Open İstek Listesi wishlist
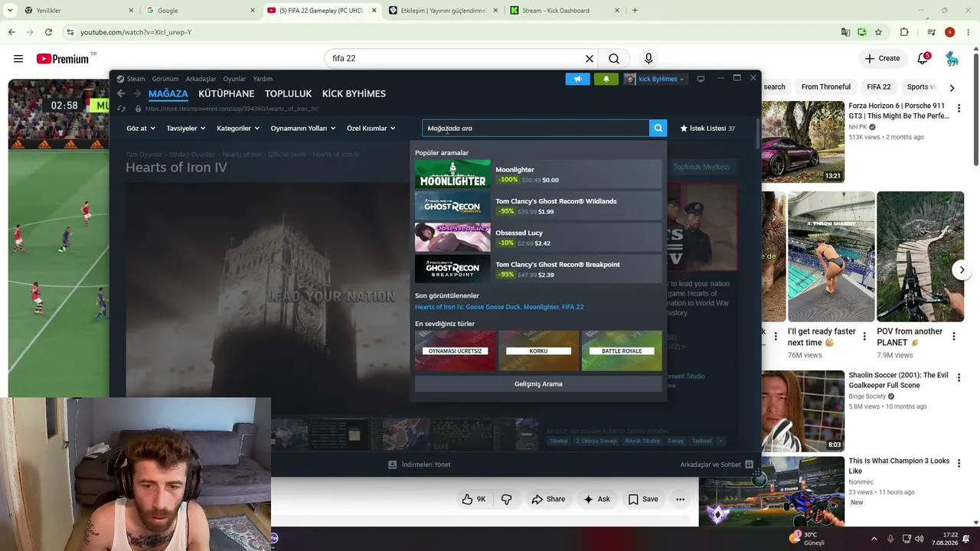The width and height of the screenshot is (980, 551). pos(707,129)
